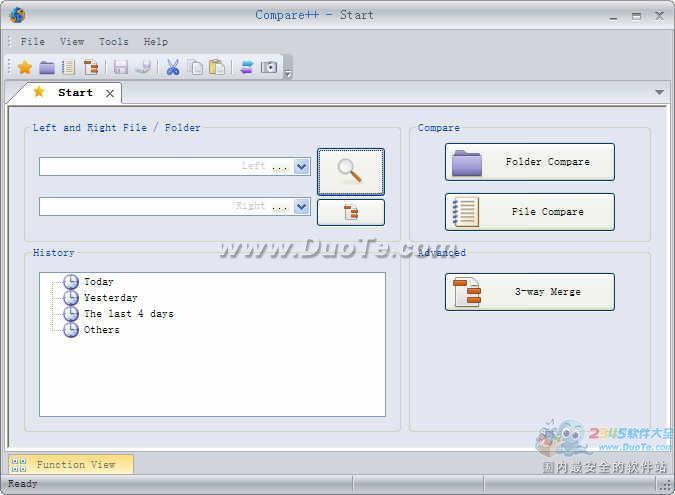This screenshot has width=675, height=495.
Task: Expand the Right path dropdown arrow
Action: pyautogui.click(x=302, y=206)
